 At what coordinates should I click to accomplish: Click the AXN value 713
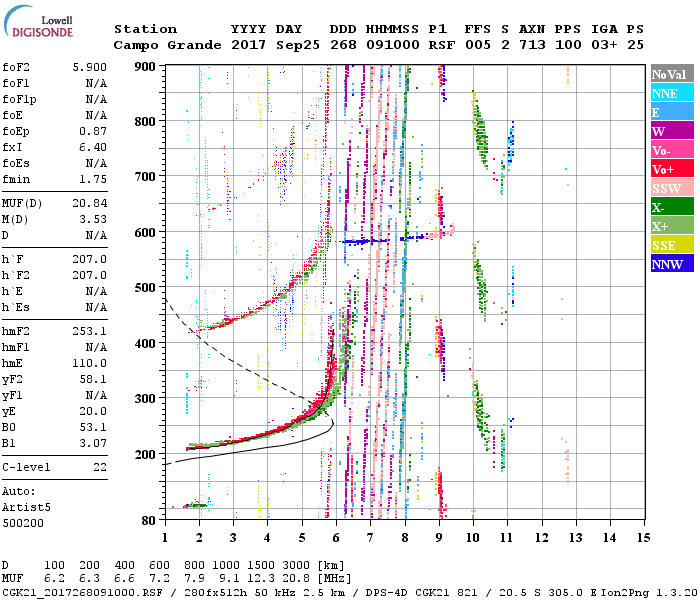(532, 45)
